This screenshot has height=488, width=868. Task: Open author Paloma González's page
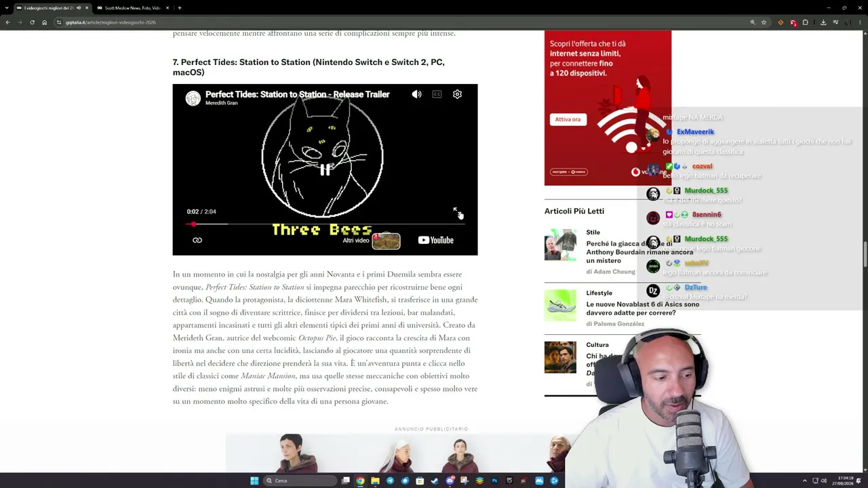[x=619, y=324]
